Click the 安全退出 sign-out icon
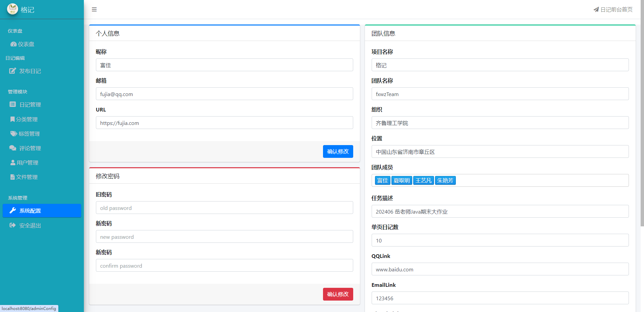The height and width of the screenshot is (312, 644). coord(13,225)
